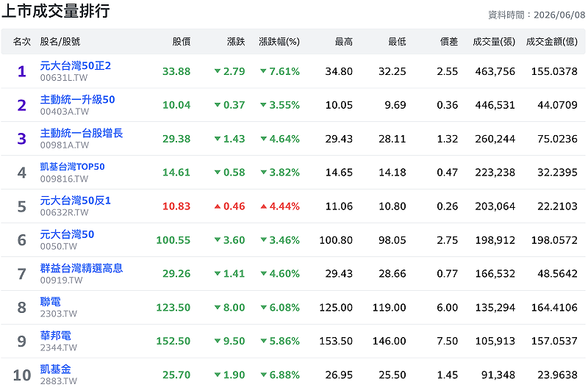Open the 聯電 stock link
The image size is (588, 390).
[x=50, y=302]
